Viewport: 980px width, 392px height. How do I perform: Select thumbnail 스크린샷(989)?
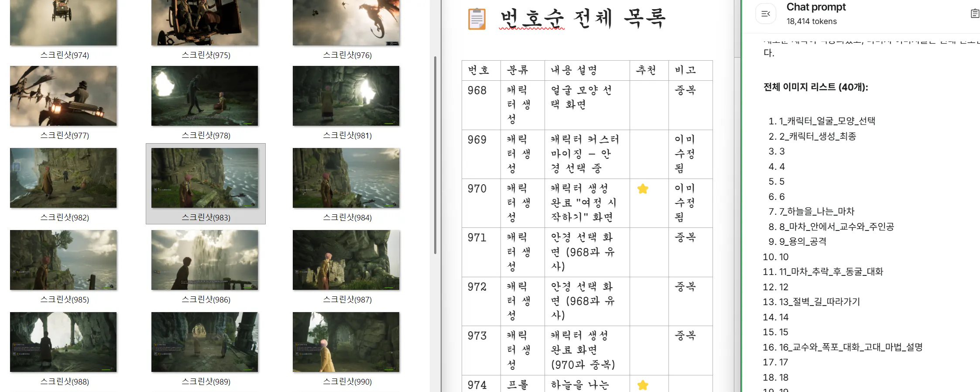click(x=205, y=342)
